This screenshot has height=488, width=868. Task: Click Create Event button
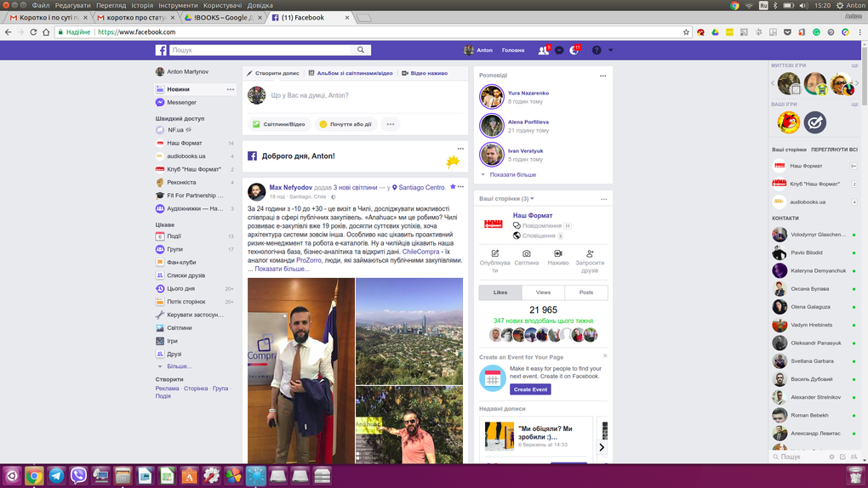[530, 389]
